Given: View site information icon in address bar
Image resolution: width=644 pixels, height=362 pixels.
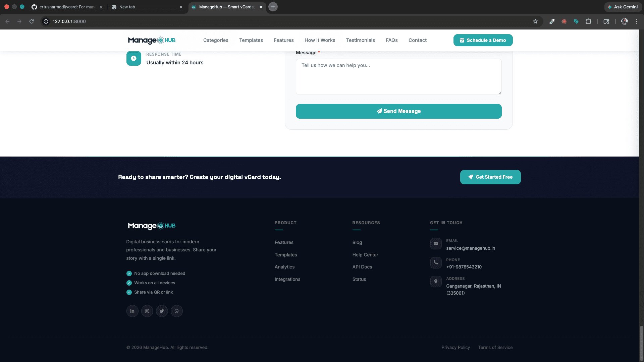Looking at the screenshot, I should (x=46, y=21).
